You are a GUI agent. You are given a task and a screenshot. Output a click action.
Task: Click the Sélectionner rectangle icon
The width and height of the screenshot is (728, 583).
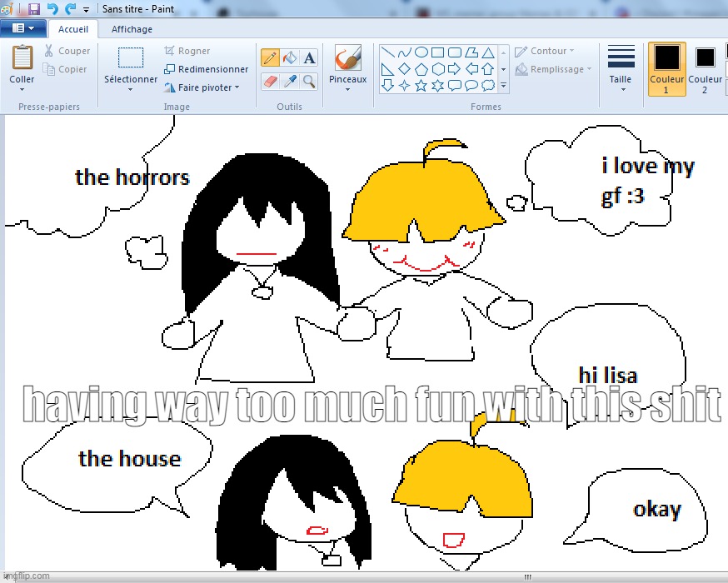131,57
